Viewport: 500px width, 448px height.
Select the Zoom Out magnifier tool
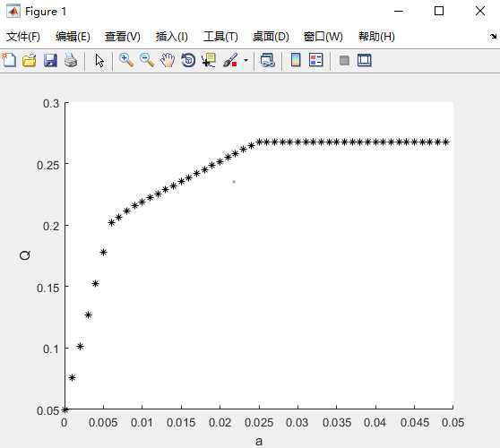click(147, 60)
